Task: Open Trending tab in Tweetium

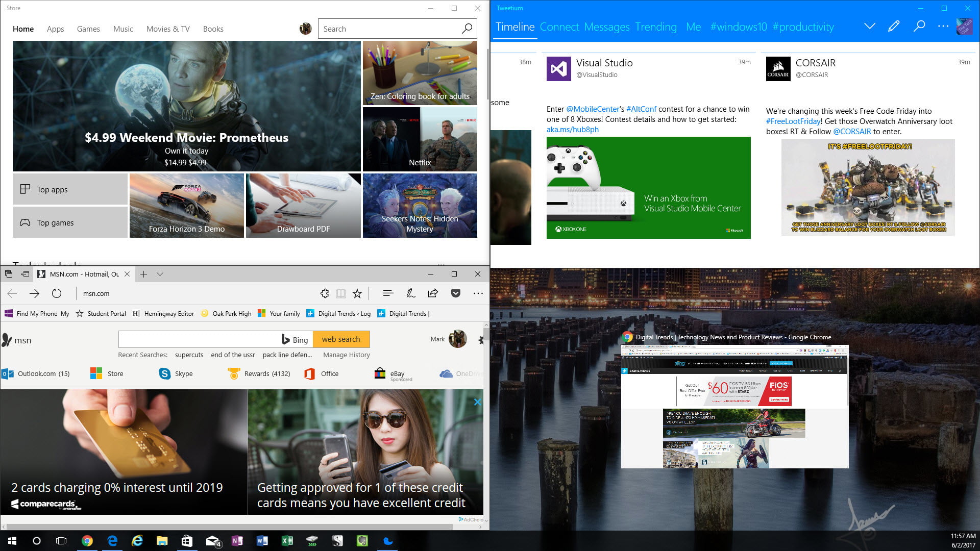Action: coord(656,27)
